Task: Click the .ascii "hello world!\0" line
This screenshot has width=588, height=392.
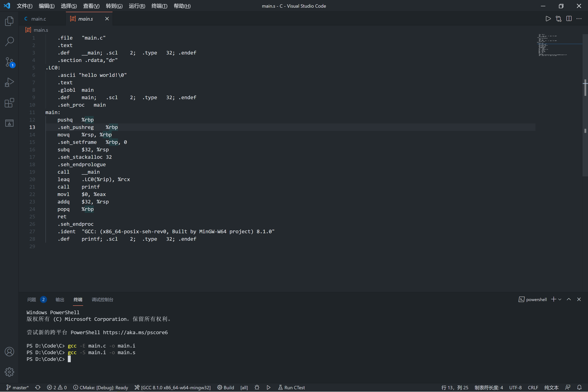Action: coord(92,75)
